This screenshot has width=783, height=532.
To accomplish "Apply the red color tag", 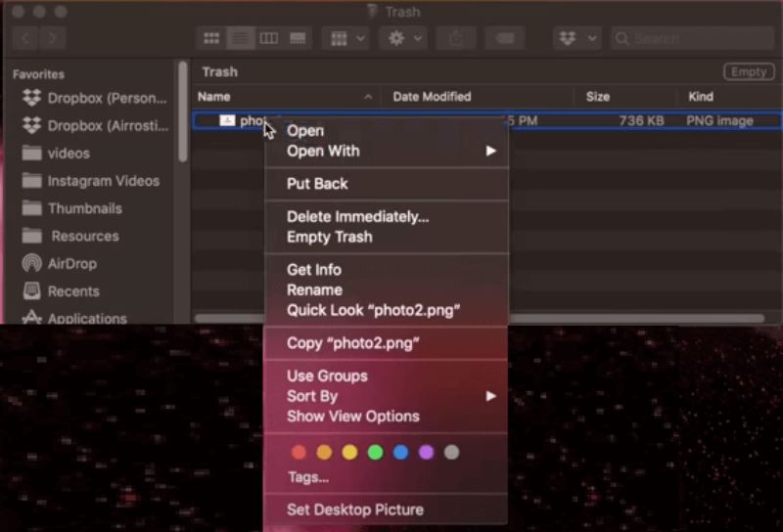I will (x=299, y=452).
